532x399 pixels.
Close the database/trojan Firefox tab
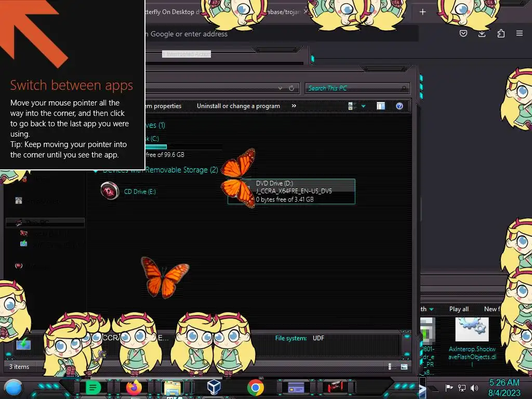305,11
